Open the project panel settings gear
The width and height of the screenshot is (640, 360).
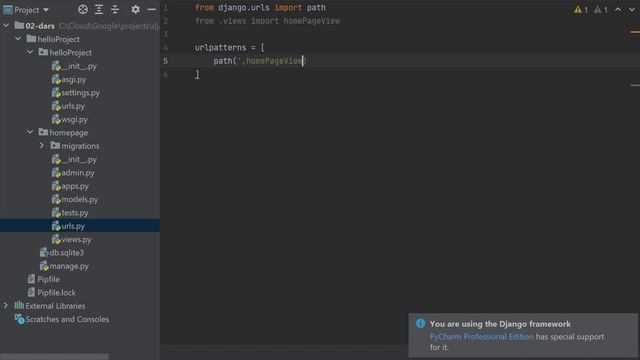click(136, 9)
